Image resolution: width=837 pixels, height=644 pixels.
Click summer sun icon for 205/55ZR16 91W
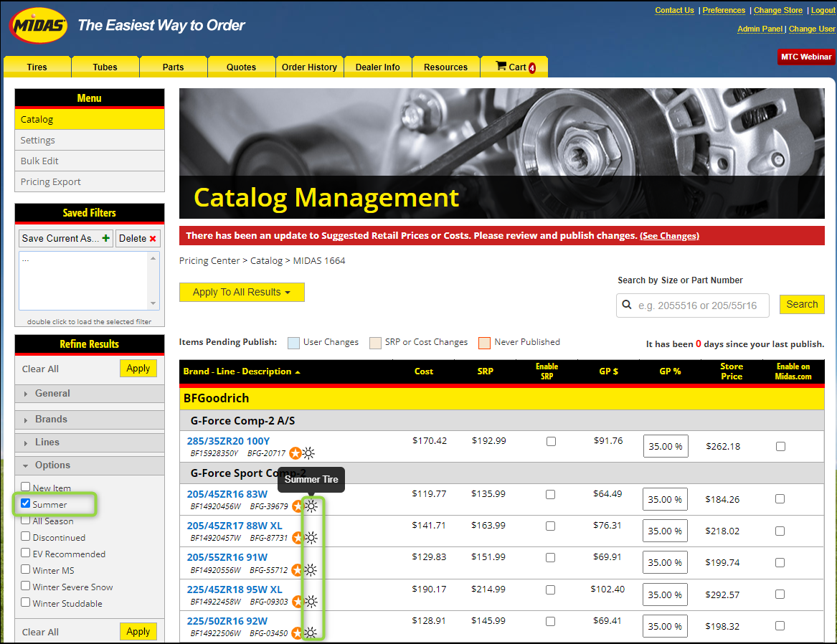(x=311, y=570)
